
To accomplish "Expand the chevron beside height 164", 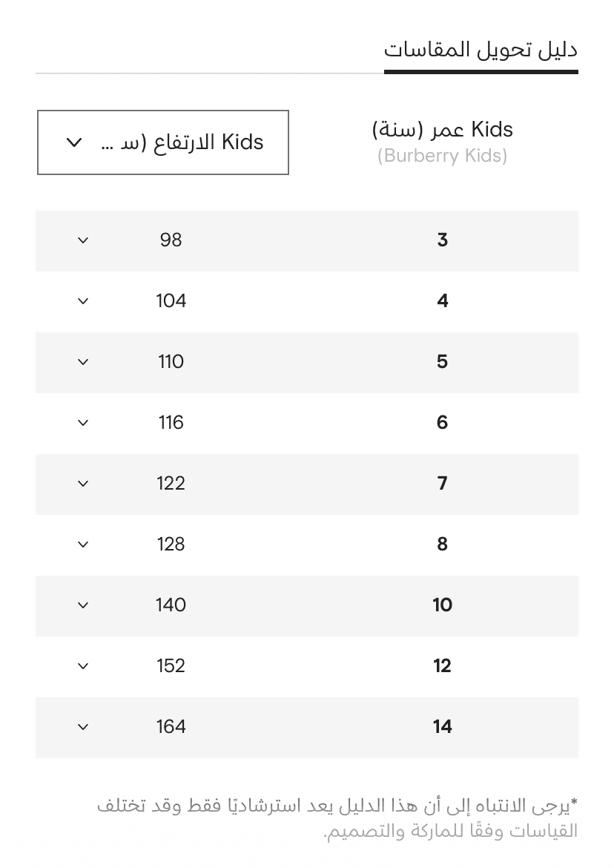I will [x=83, y=727].
